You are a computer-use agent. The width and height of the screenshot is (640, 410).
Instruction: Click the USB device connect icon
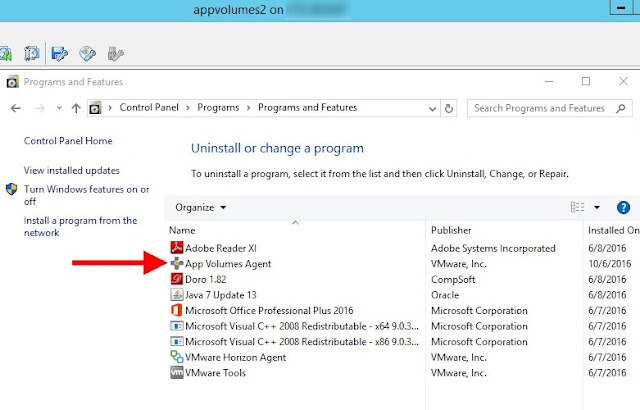[115, 53]
